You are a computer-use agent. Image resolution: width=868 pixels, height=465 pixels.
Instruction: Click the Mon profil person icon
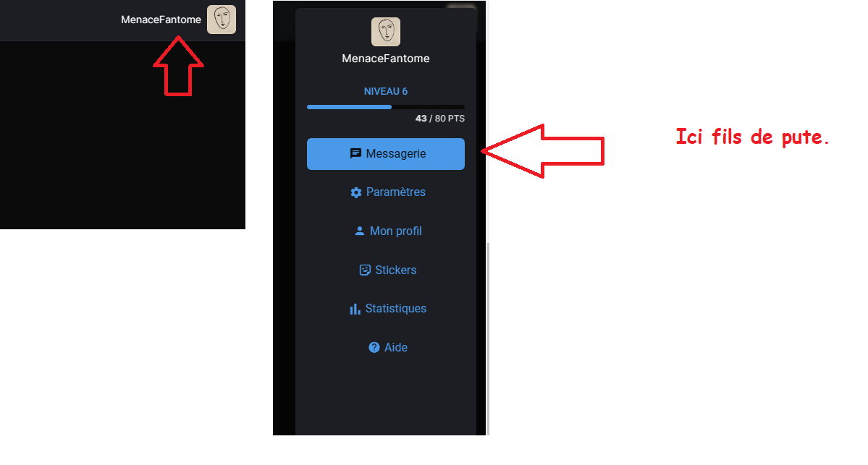pyautogui.click(x=359, y=231)
